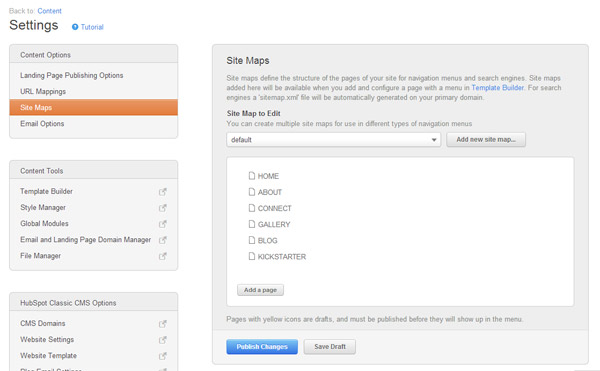Open Website Template option
Screen dimensions: 600x371
48,355
